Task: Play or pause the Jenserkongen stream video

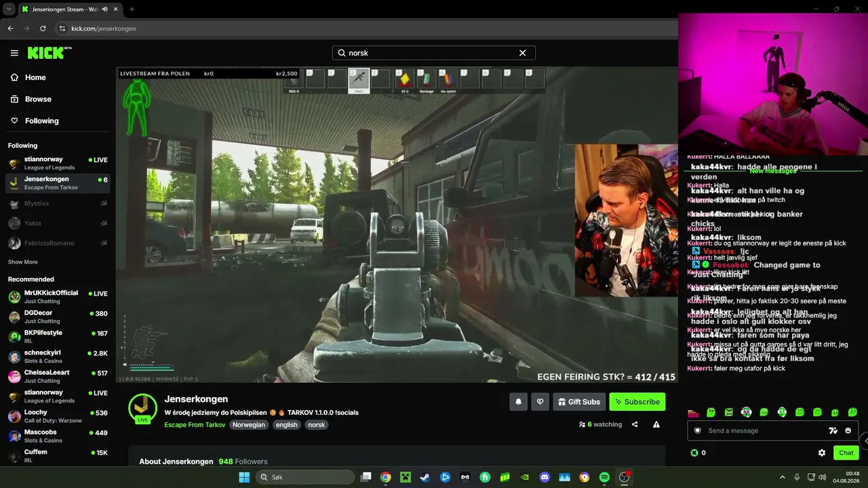Action: (x=397, y=224)
